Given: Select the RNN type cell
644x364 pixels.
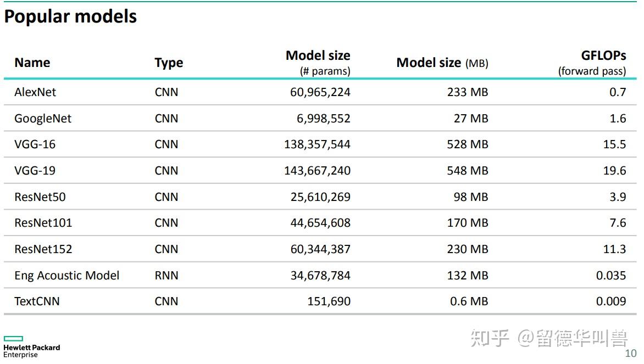Looking at the screenshot, I should point(166,276).
